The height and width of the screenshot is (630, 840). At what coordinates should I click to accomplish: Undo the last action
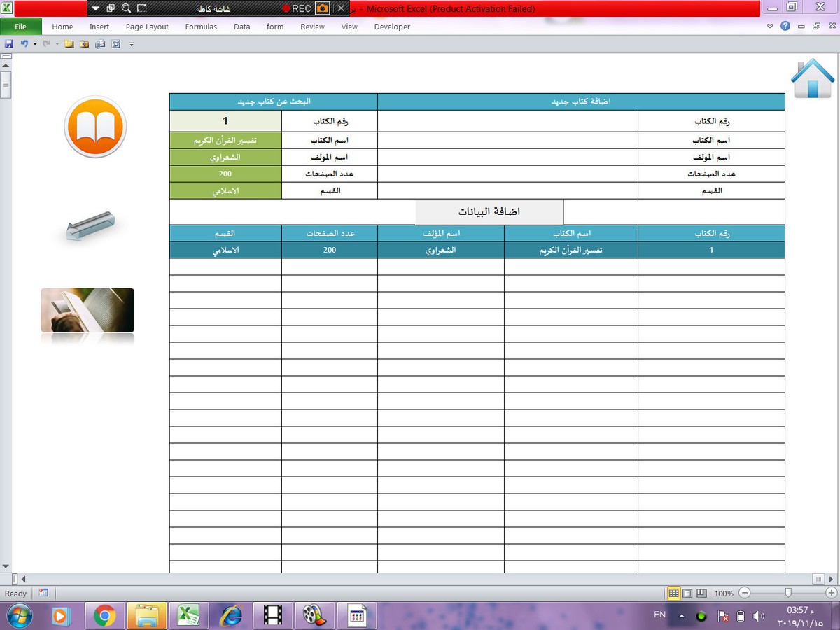24,43
